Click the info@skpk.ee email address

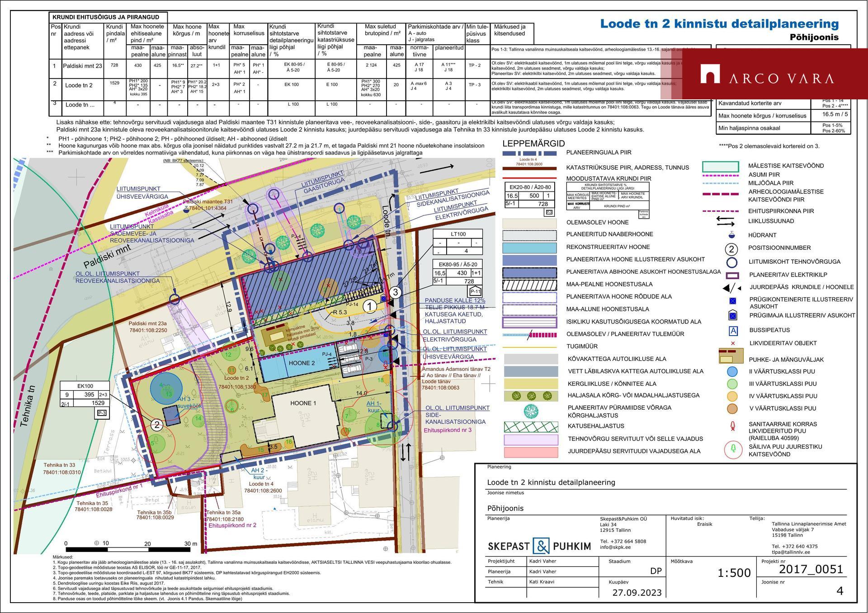tap(615, 547)
